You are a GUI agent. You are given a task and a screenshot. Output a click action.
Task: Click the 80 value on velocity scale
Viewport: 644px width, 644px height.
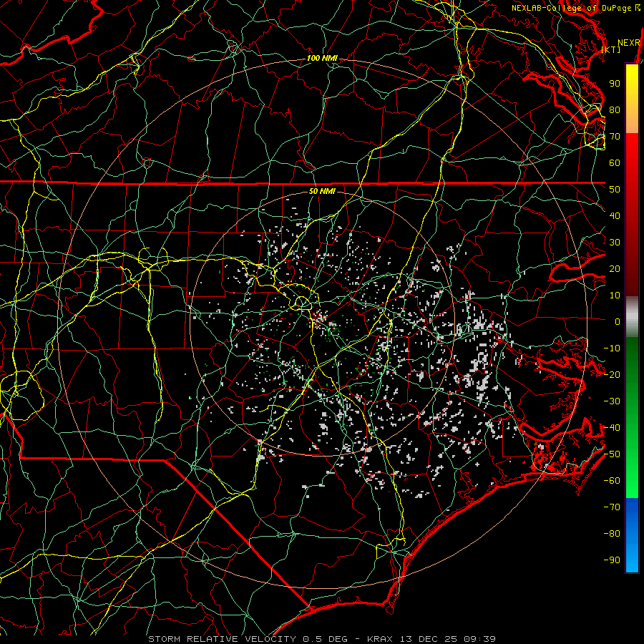tap(615, 110)
